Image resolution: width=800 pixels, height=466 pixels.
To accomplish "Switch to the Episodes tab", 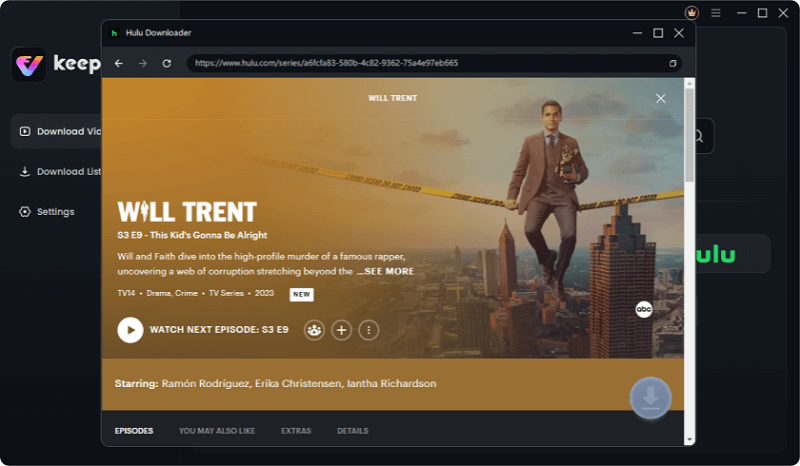I will coord(134,431).
